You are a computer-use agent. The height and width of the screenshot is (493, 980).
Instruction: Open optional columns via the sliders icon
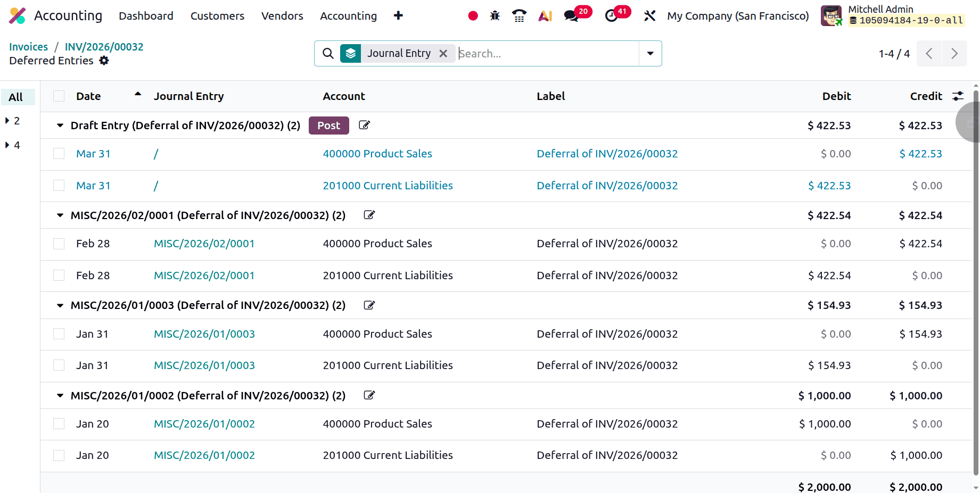[958, 96]
